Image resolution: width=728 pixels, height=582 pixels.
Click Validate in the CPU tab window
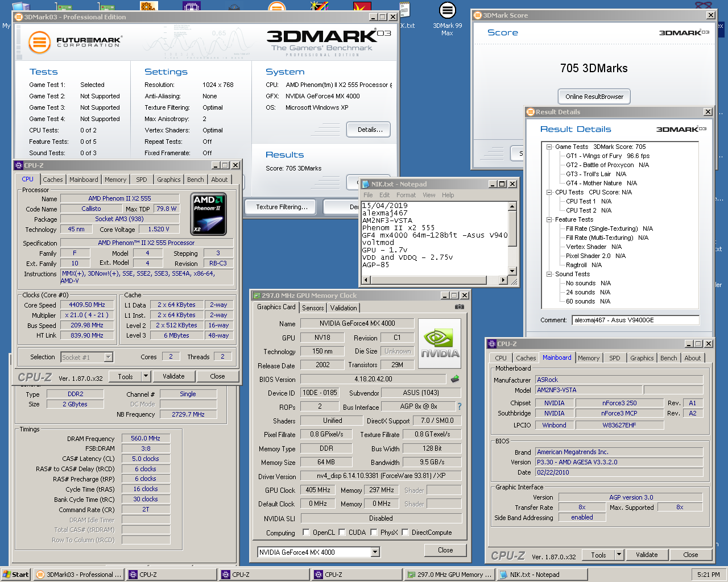(x=173, y=376)
